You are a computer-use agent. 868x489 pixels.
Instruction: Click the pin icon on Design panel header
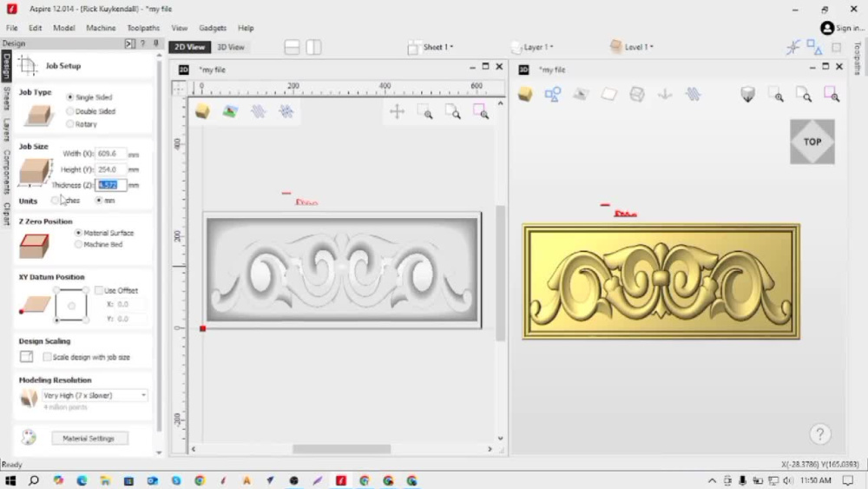click(156, 43)
